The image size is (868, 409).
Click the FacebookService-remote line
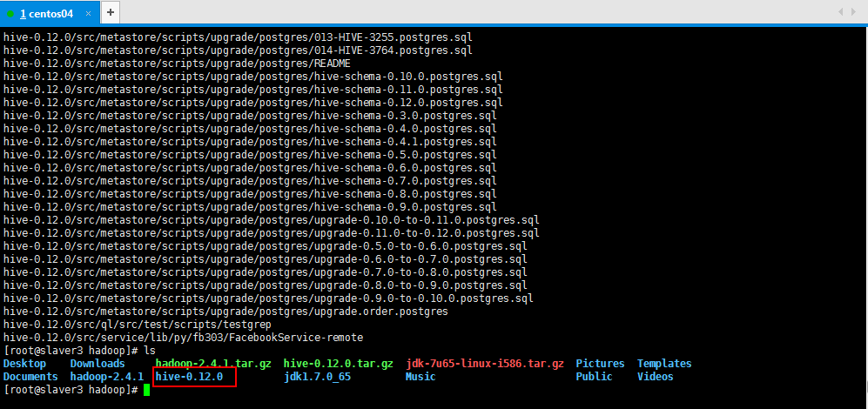183,338
